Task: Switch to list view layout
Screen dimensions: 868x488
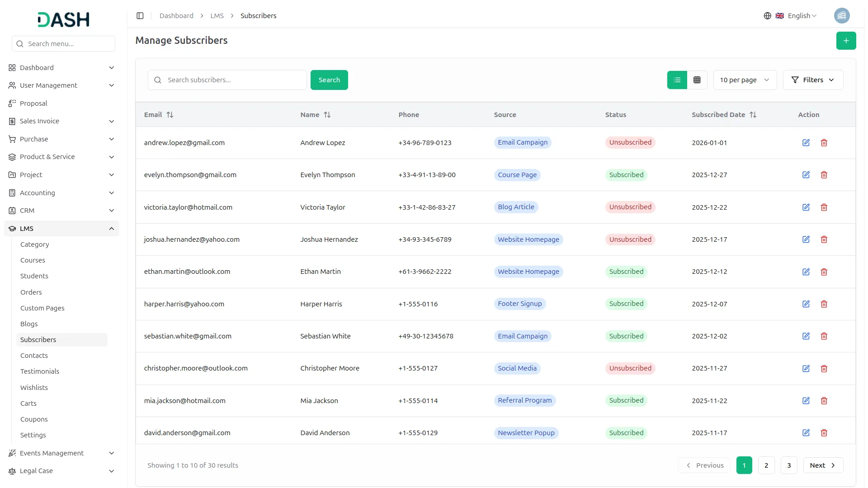Action: coord(677,80)
